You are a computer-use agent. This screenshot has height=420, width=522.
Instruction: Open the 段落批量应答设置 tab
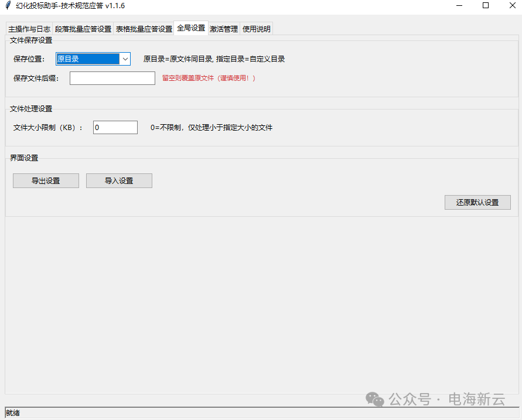tap(83, 29)
